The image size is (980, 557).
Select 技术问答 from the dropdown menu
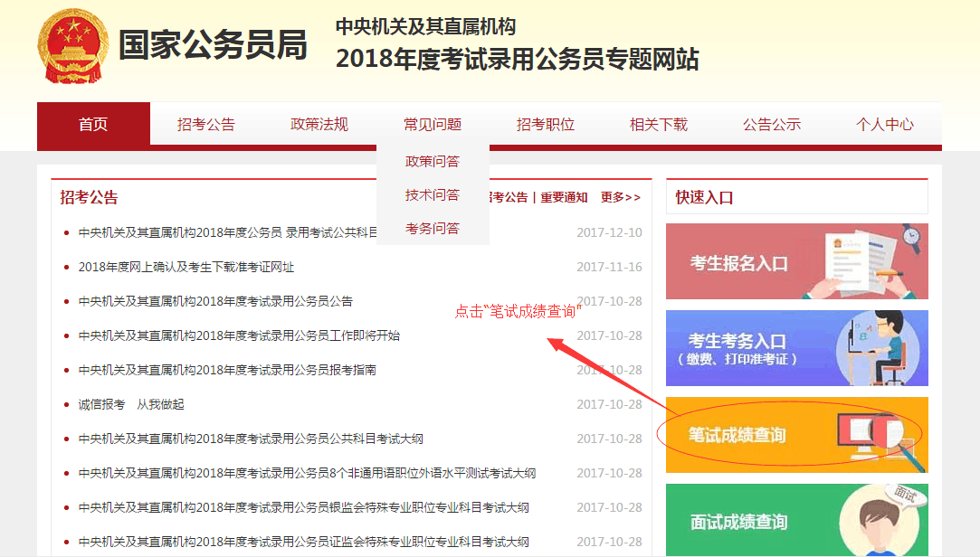coord(433,194)
